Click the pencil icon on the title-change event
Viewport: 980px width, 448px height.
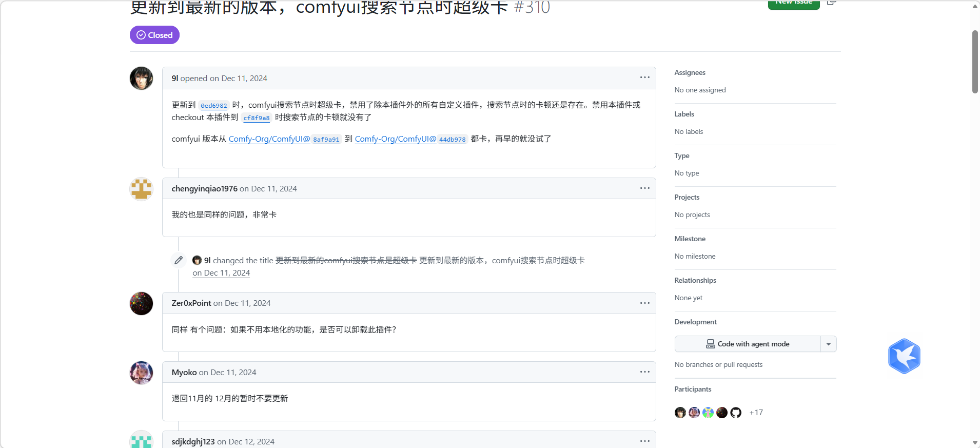179,260
